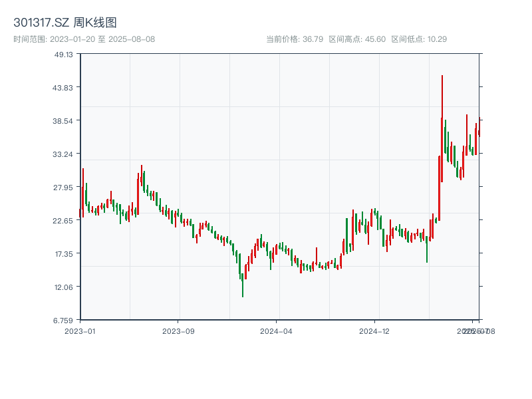Select the 当前价格 36.79 label
The width and height of the screenshot is (532, 399).
point(295,39)
